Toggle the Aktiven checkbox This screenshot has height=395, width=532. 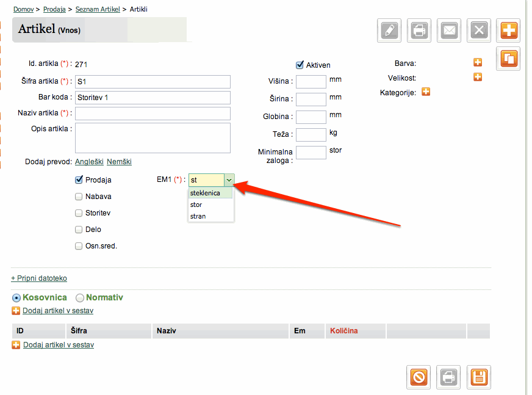(300, 65)
